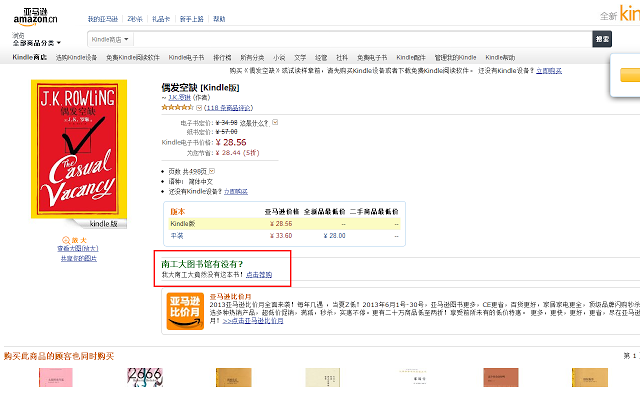This screenshot has height=400, width=640.
Task: Click 南工大图书馆有没有? heading
Action: coord(202,264)
